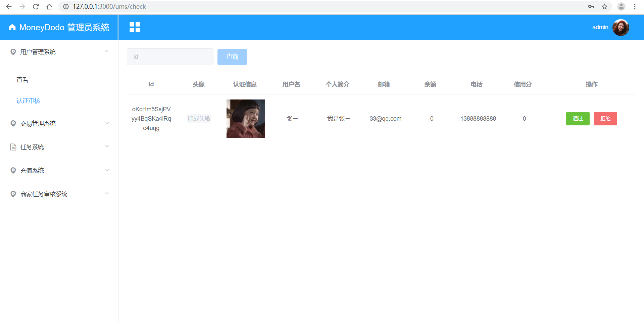Open browser home page icon
This screenshot has height=323, width=644.
coord(49,6)
